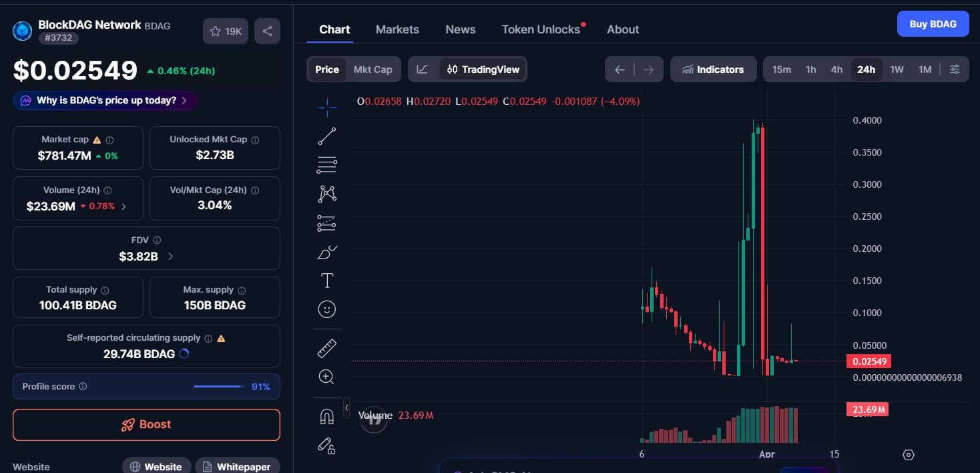The width and height of the screenshot is (980, 473).
Task: Toggle lock on all drawings
Action: 326,446
